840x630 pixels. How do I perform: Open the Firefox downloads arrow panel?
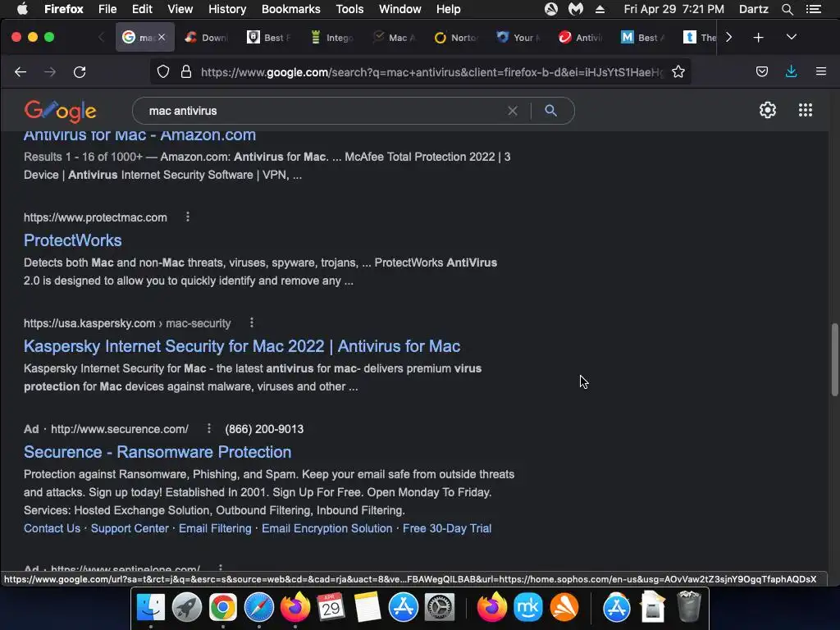tap(792, 71)
